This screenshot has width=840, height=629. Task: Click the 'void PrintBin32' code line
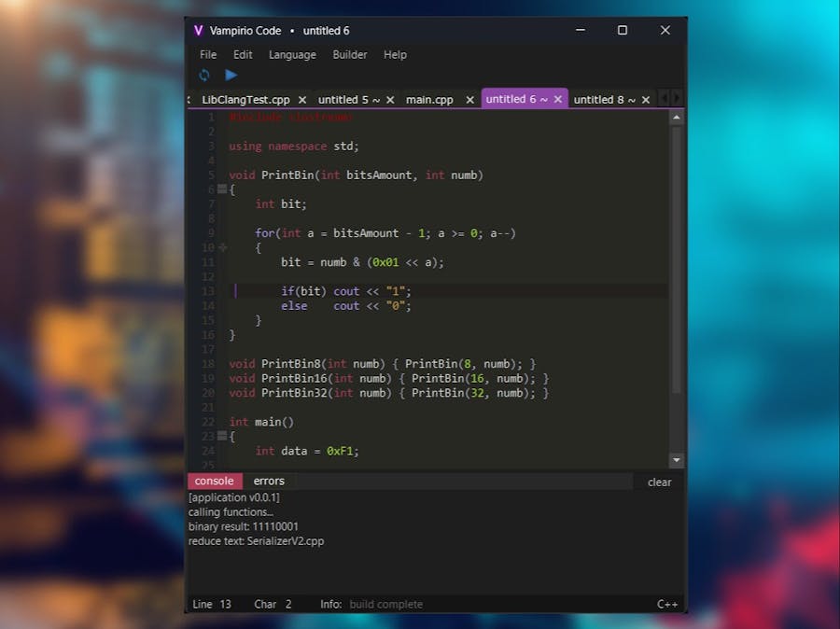(389, 393)
